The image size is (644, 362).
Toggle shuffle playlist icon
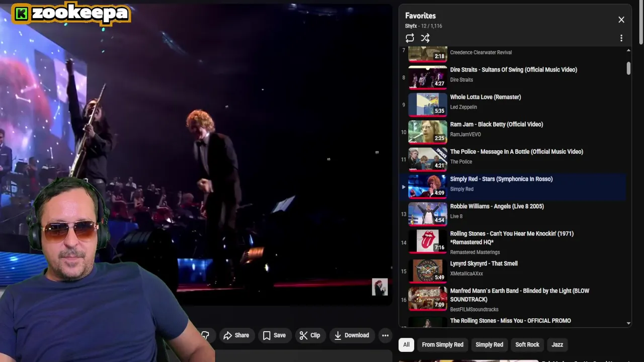click(425, 38)
